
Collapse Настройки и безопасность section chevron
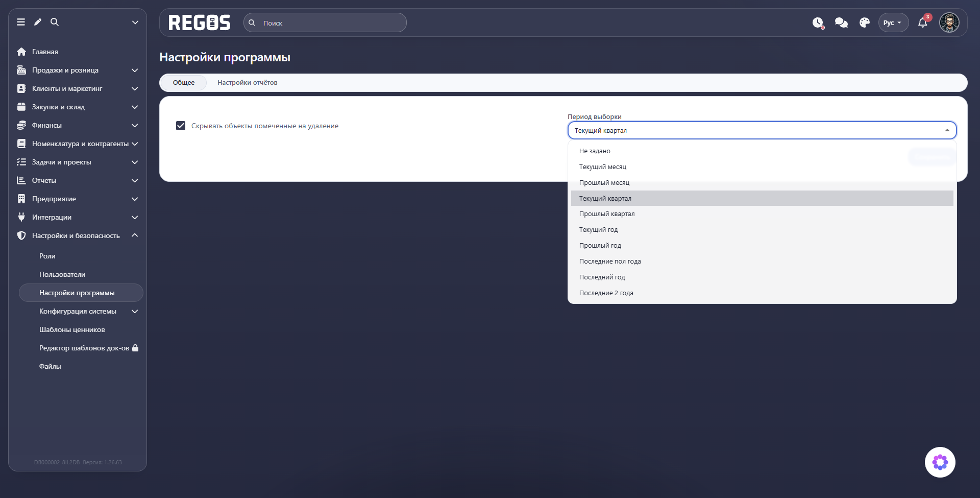135,235
